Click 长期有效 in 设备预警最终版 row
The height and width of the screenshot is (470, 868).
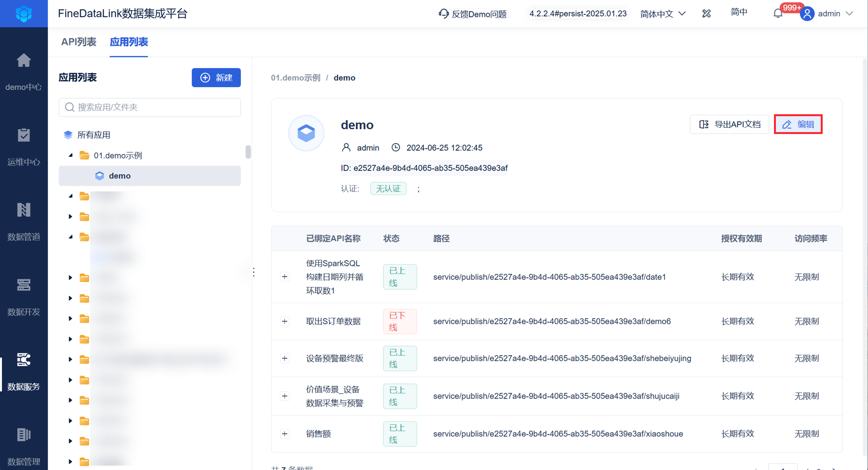pos(737,358)
